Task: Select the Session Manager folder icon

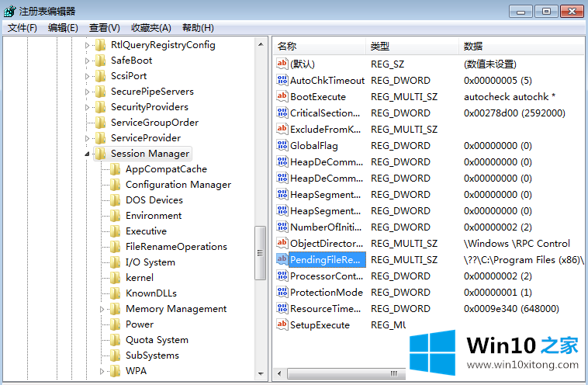Action: click(x=100, y=154)
